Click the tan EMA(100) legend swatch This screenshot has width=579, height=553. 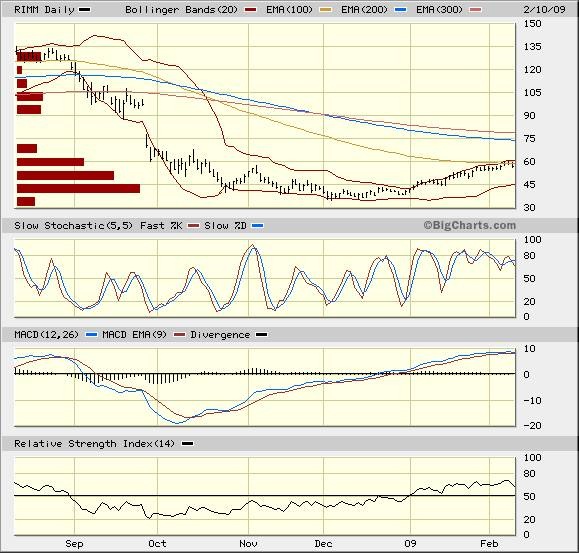[x=326, y=10]
